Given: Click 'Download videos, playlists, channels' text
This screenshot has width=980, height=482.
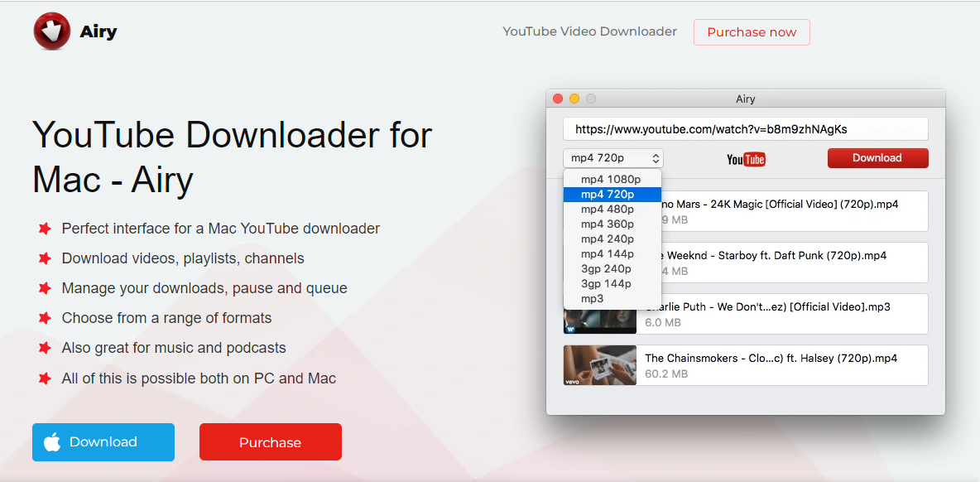Looking at the screenshot, I should pos(183,258).
